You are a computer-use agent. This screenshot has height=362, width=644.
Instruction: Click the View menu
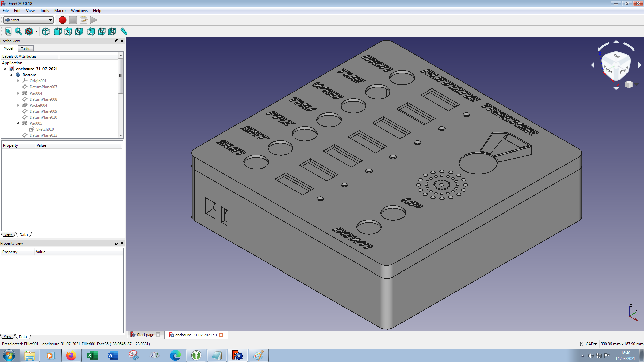(30, 10)
